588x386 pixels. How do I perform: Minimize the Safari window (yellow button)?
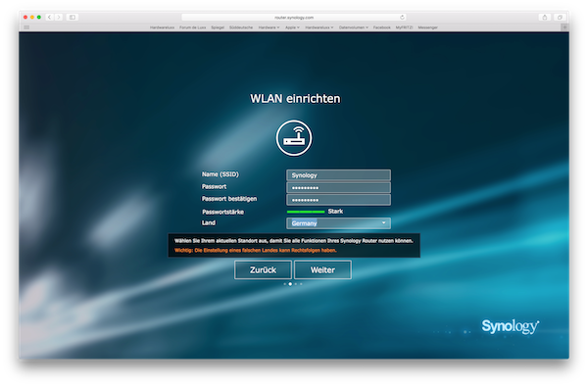point(32,18)
